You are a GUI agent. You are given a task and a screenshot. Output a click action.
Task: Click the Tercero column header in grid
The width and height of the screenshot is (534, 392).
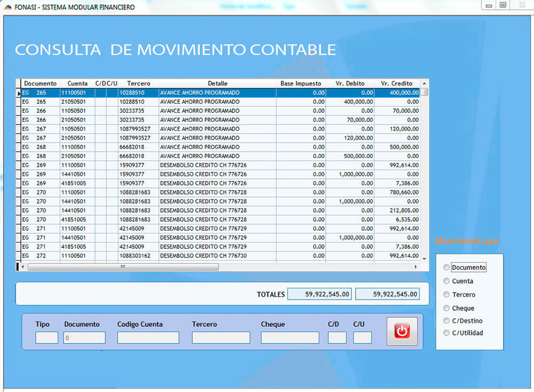pos(138,83)
